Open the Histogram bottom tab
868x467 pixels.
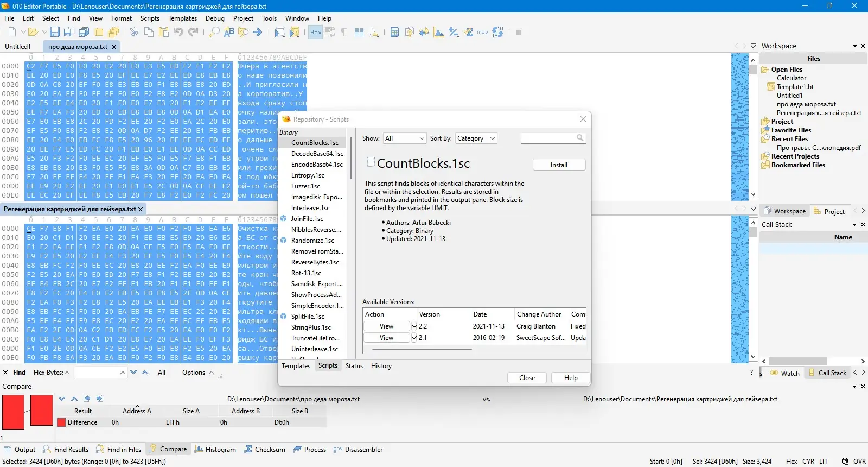pos(215,450)
